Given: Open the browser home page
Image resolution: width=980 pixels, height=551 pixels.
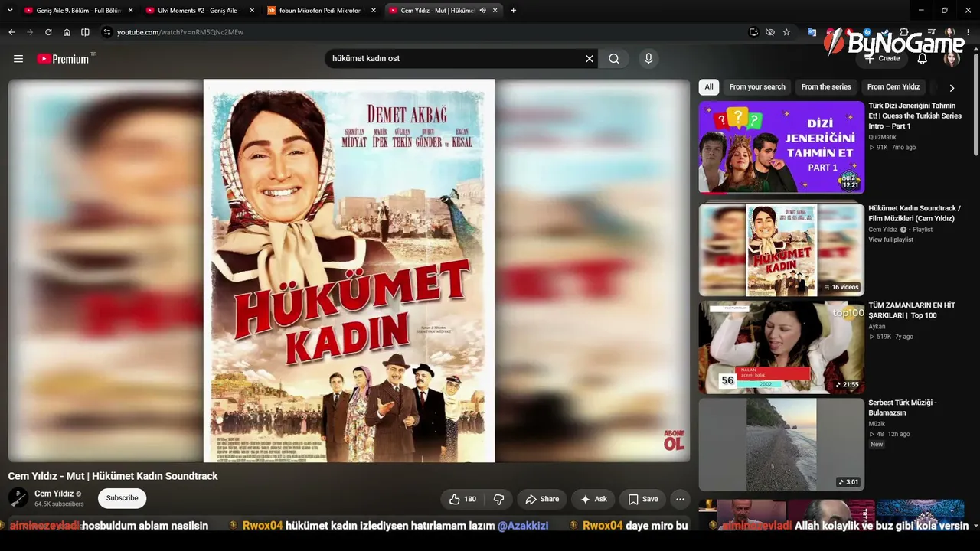Looking at the screenshot, I should point(67,32).
